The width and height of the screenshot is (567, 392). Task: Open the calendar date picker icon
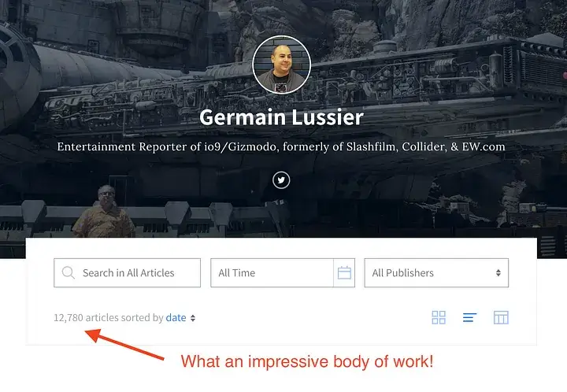point(344,273)
